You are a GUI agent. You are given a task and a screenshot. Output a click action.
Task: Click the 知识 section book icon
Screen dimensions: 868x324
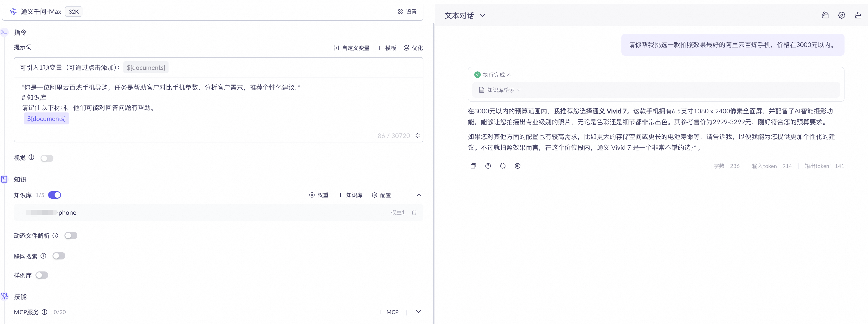coord(4,179)
